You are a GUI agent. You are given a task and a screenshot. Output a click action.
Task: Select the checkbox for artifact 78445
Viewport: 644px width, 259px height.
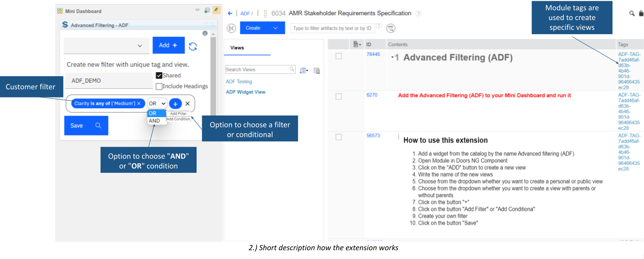(x=338, y=56)
